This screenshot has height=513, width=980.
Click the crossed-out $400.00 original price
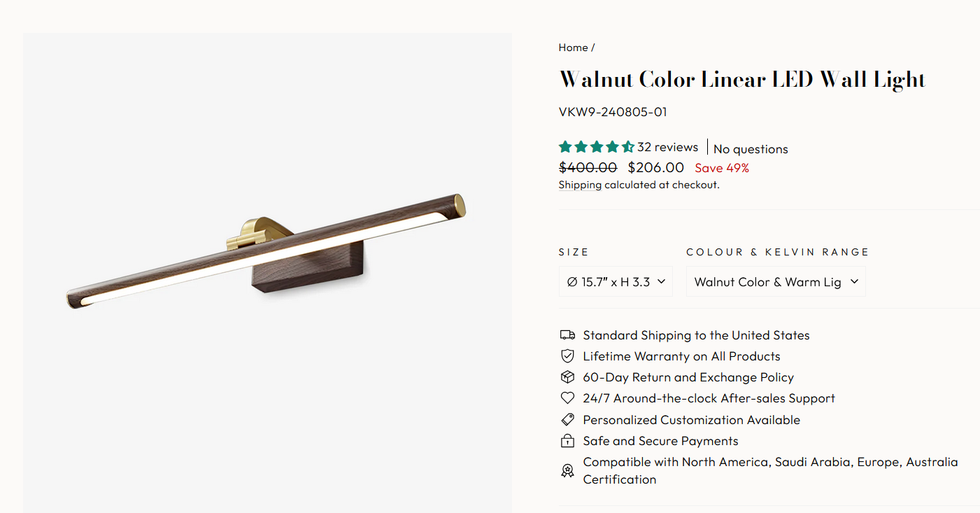(x=588, y=167)
